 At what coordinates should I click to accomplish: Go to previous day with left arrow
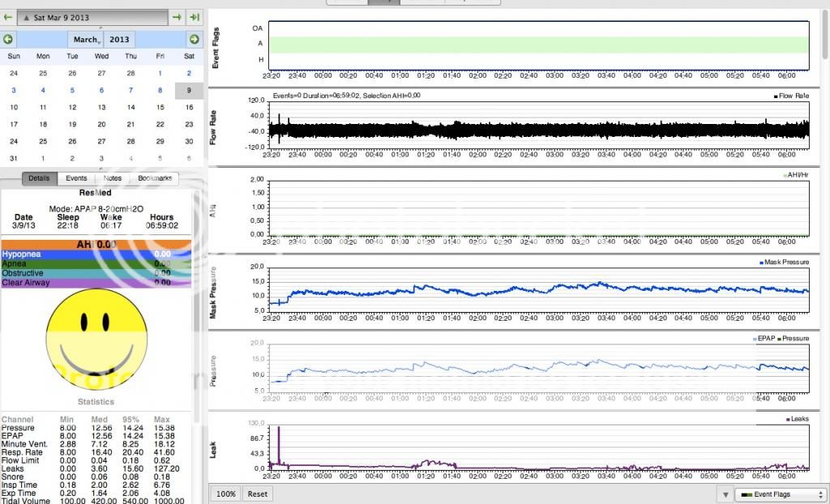tap(8, 17)
